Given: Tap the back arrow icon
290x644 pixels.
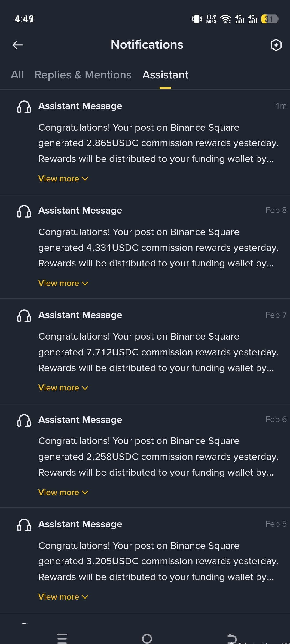Looking at the screenshot, I should (18, 45).
